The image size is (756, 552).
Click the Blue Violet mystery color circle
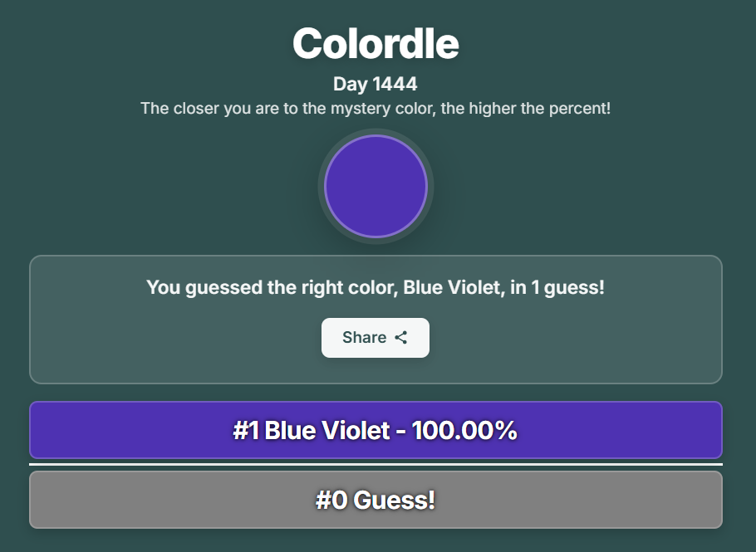[376, 186]
